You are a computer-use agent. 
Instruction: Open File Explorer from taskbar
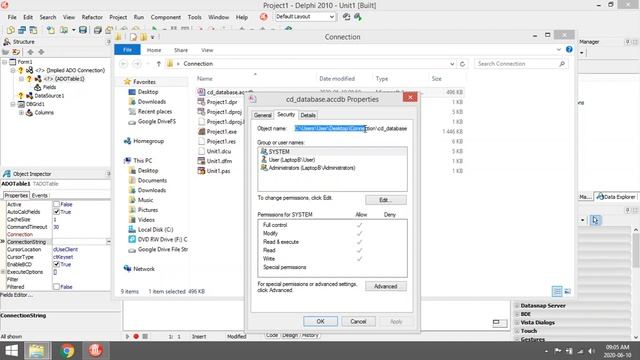(x=37, y=351)
